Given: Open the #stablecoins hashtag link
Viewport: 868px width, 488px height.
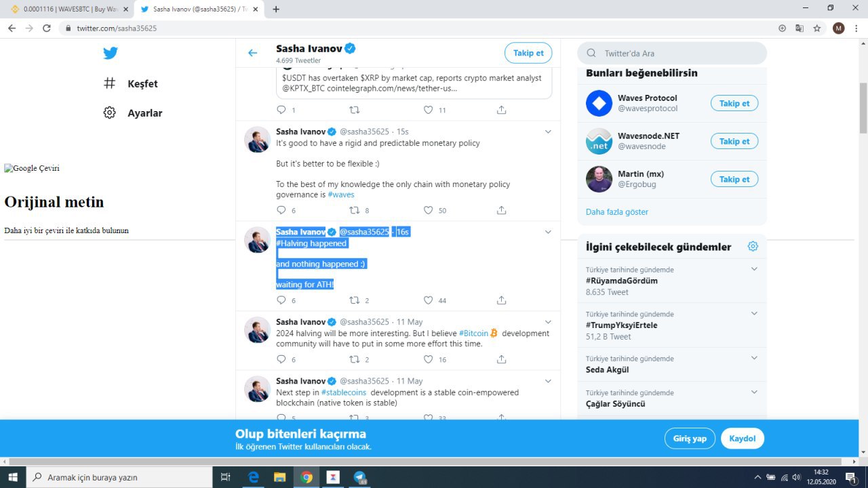Looking at the screenshot, I should (344, 392).
